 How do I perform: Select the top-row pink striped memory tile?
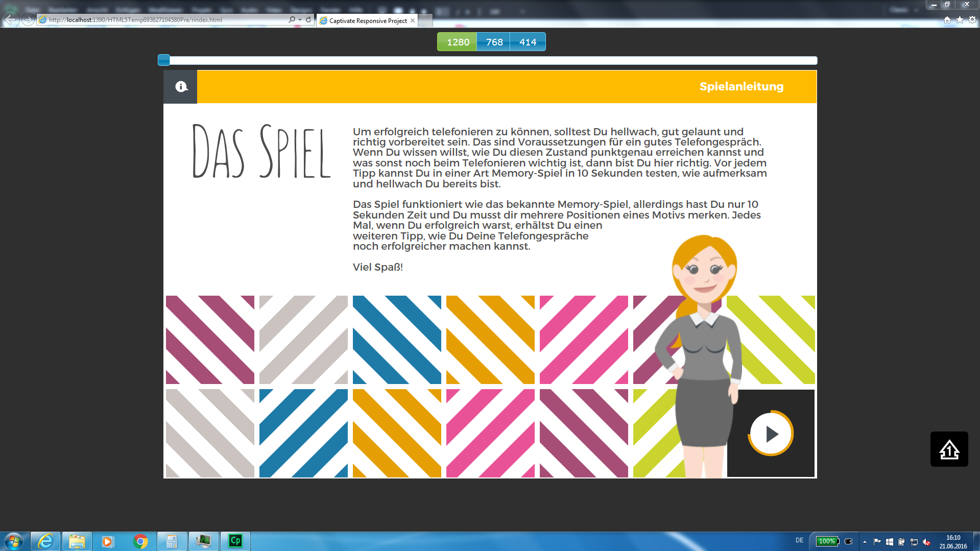(584, 340)
